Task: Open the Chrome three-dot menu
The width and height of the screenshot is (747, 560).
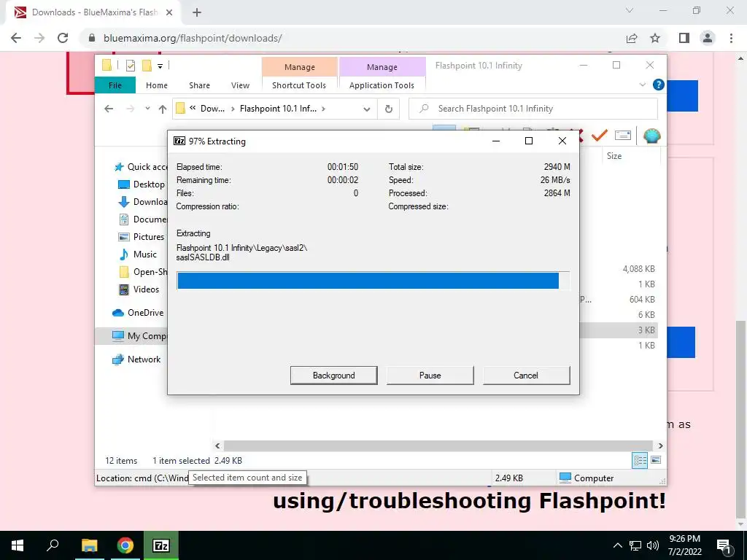Action: pos(731,38)
